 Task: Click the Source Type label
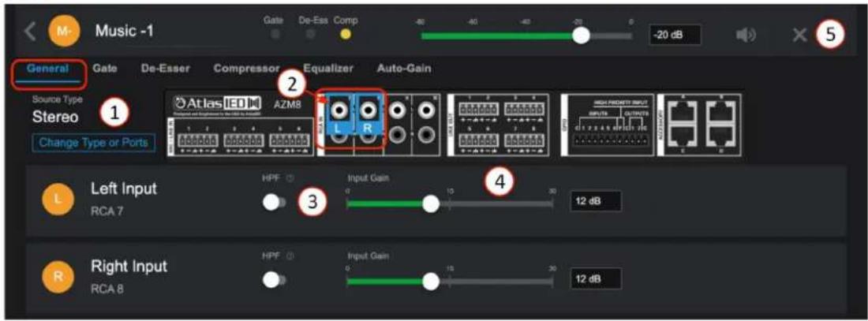coord(58,99)
